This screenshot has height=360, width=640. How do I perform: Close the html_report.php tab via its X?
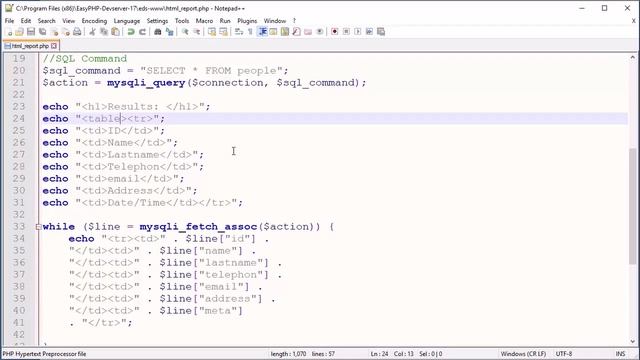tap(54, 46)
